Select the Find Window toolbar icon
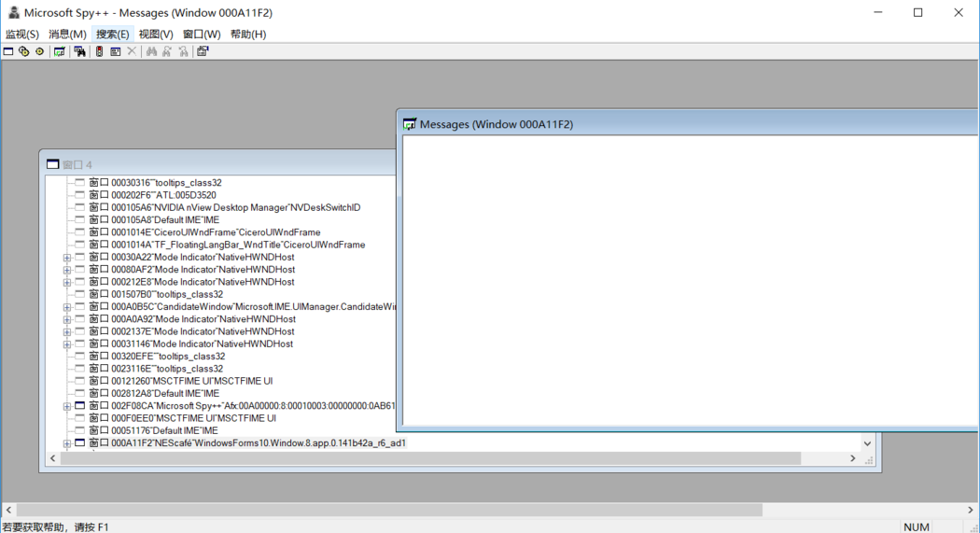This screenshot has width=980, height=533. tap(80, 51)
